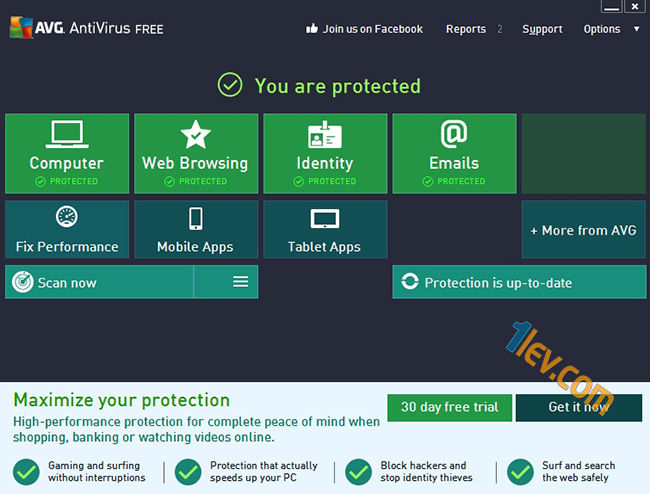Screen dimensions: 650x494
Task: Click the Mobile Apps phone icon
Action: click(x=196, y=218)
